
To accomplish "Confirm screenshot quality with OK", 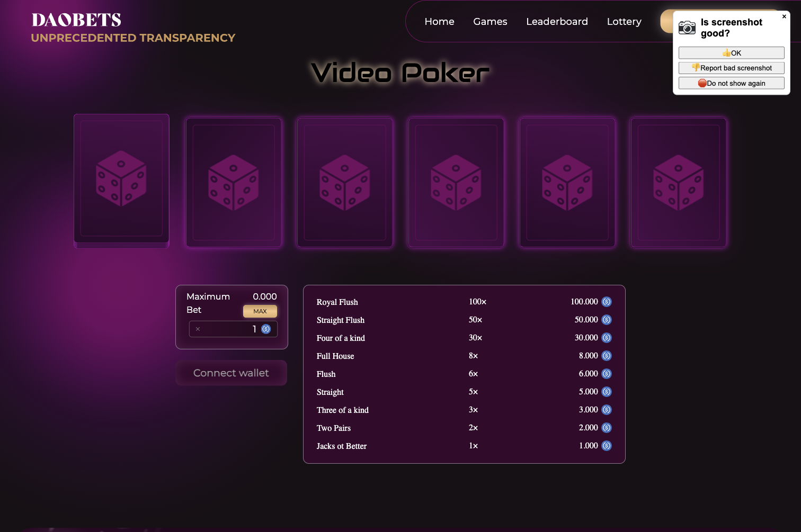I will (731, 52).
